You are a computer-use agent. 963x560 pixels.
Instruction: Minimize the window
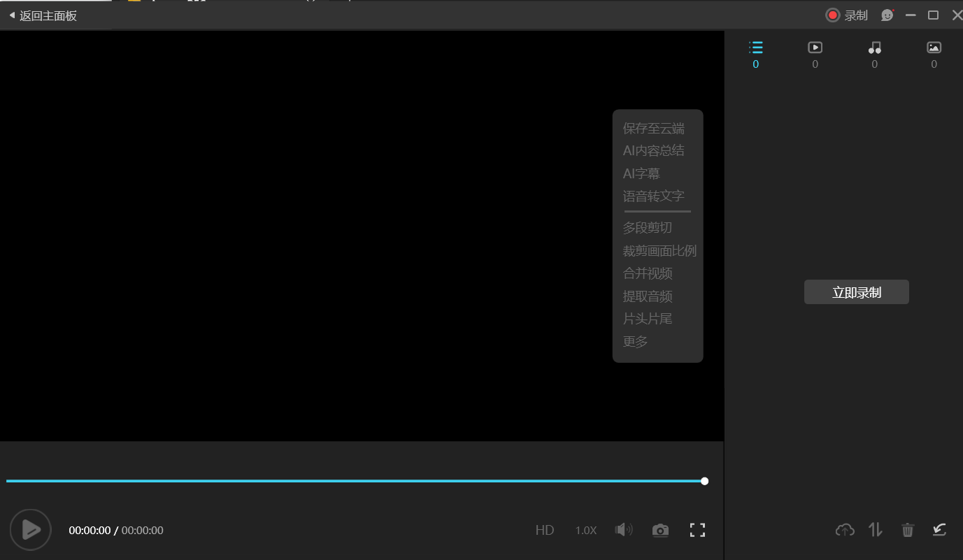(911, 15)
